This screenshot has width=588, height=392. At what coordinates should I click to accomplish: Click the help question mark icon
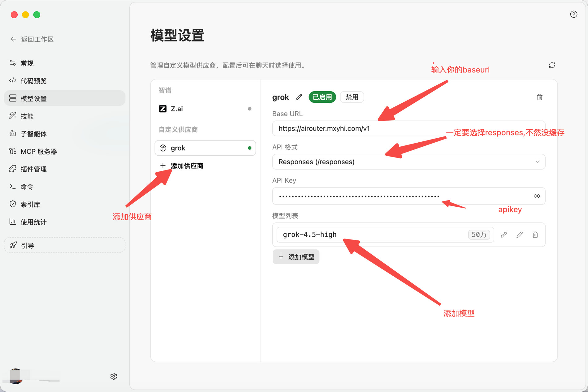point(573,14)
